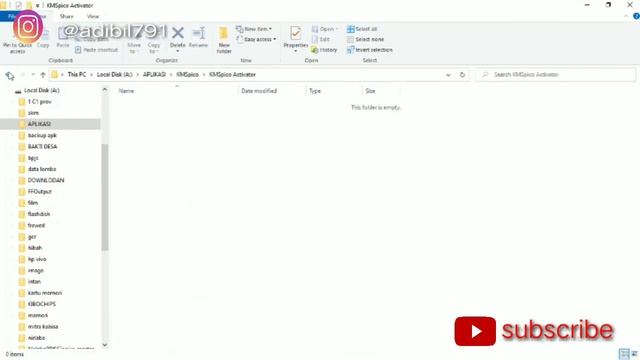Click the navigation pane scrollbar thumb
Viewport: 640px width, 360px height.
[x=105, y=197]
